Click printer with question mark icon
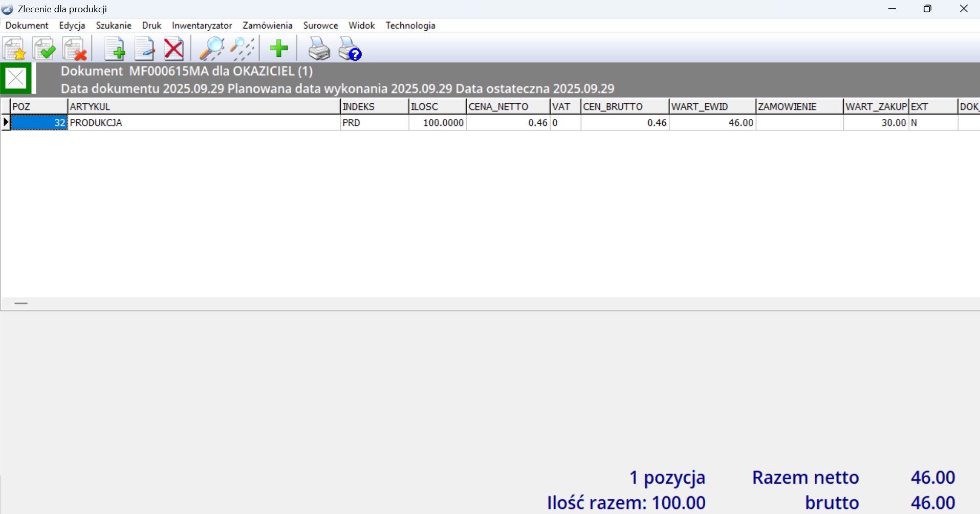Image resolution: width=980 pixels, height=514 pixels. pos(350,49)
